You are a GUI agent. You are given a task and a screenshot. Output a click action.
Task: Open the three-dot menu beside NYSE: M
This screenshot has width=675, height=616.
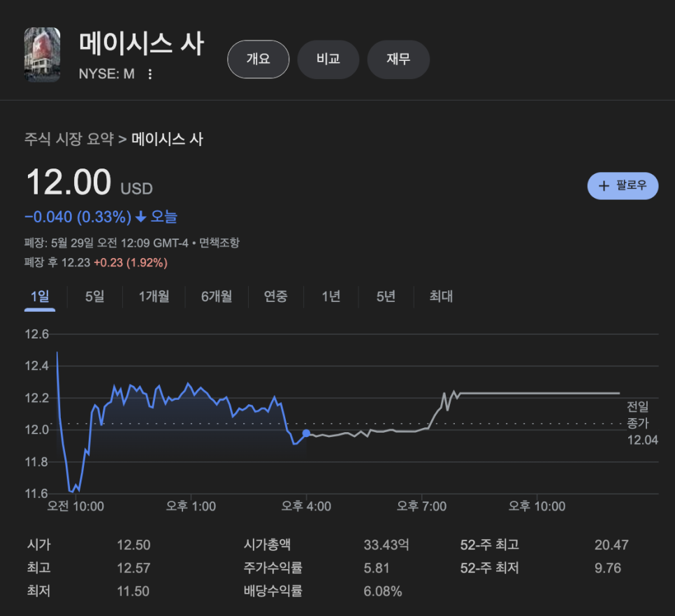click(x=150, y=74)
